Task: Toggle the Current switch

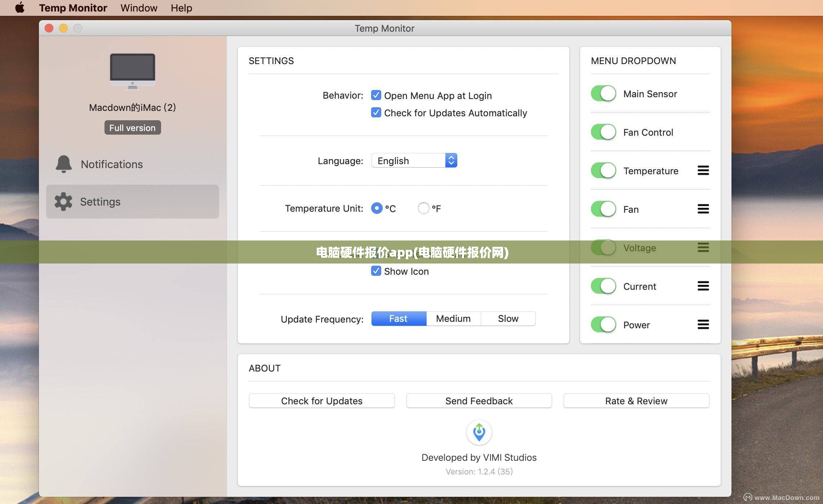Action: click(x=604, y=286)
